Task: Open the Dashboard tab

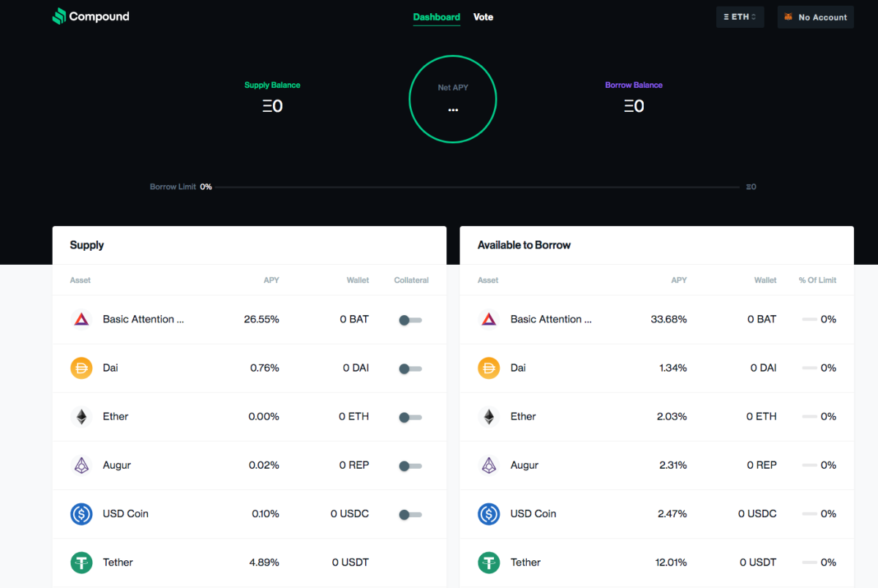Action: pyautogui.click(x=437, y=17)
